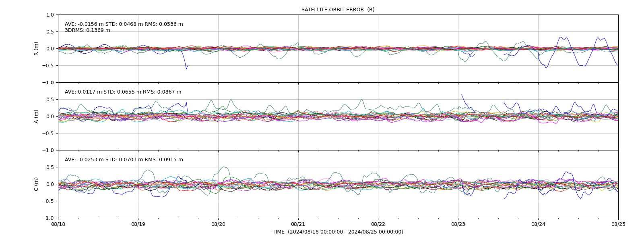The width and height of the screenshot is (644, 242).
Task: Click the radial AVE STD RMS statistics text
Action: pyautogui.click(x=124, y=24)
